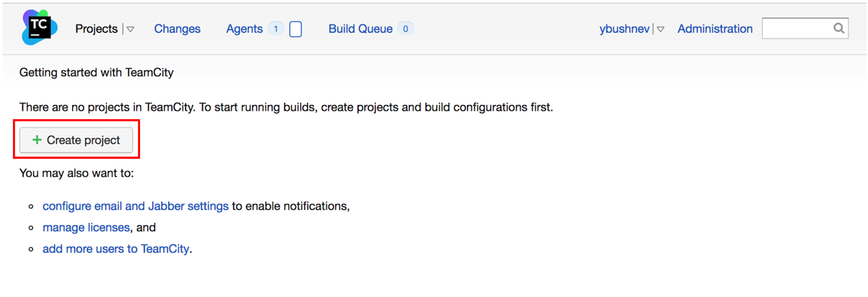Expand the Projects dropdown arrow
Viewport: 868px width, 297px height.
pyautogui.click(x=130, y=29)
